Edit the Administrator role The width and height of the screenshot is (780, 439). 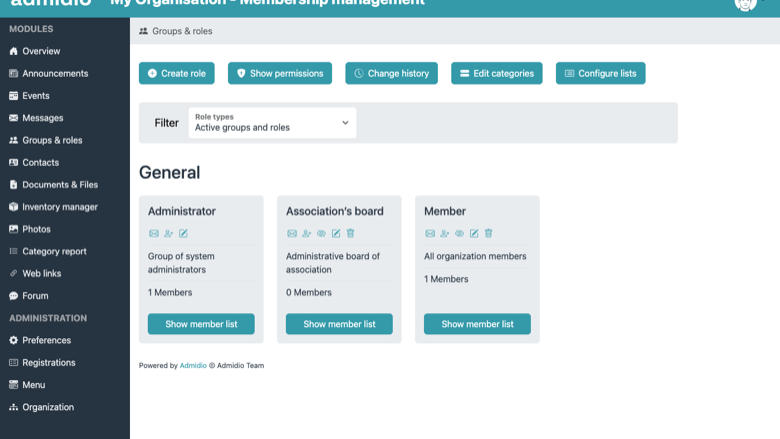pos(183,233)
